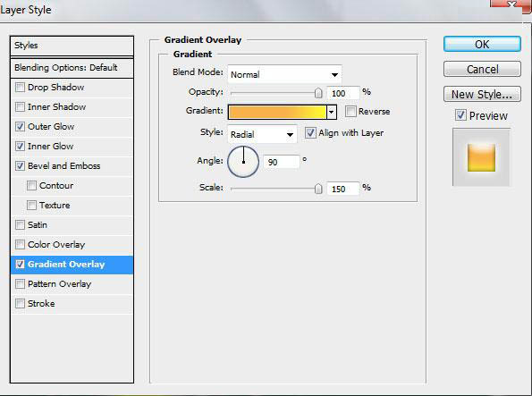Uncheck Align with Layer
This screenshot has width=532, height=396.
pos(310,132)
